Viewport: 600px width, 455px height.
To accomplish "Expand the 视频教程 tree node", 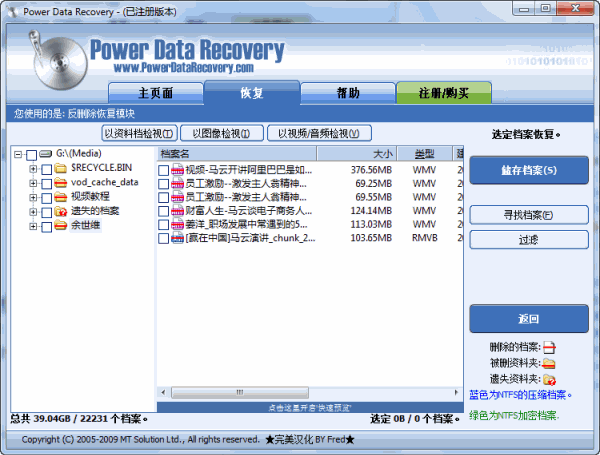I will click(x=33, y=197).
